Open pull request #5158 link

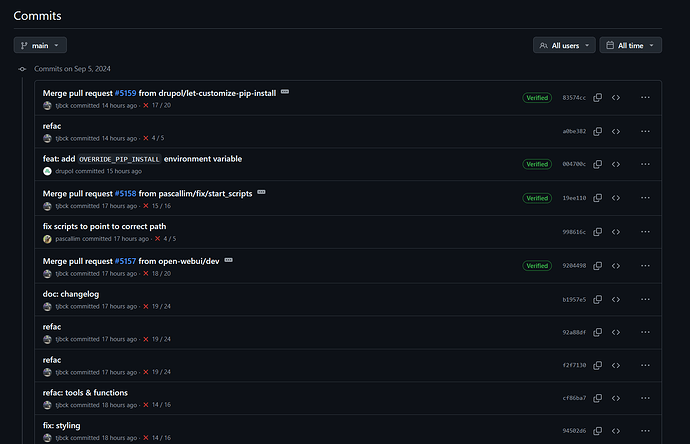click(x=125, y=194)
